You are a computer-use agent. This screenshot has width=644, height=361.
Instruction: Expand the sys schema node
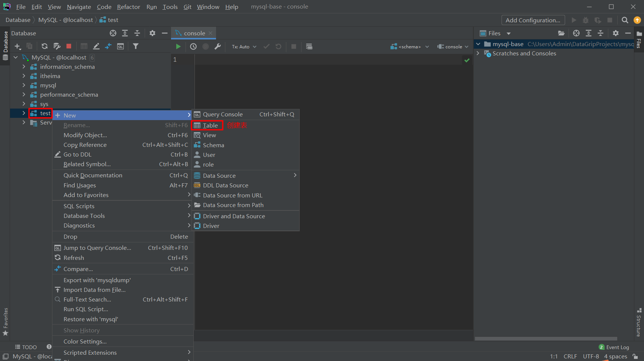coord(24,104)
